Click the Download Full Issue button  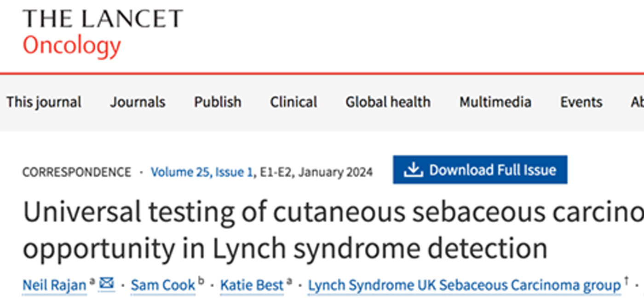tap(480, 170)
